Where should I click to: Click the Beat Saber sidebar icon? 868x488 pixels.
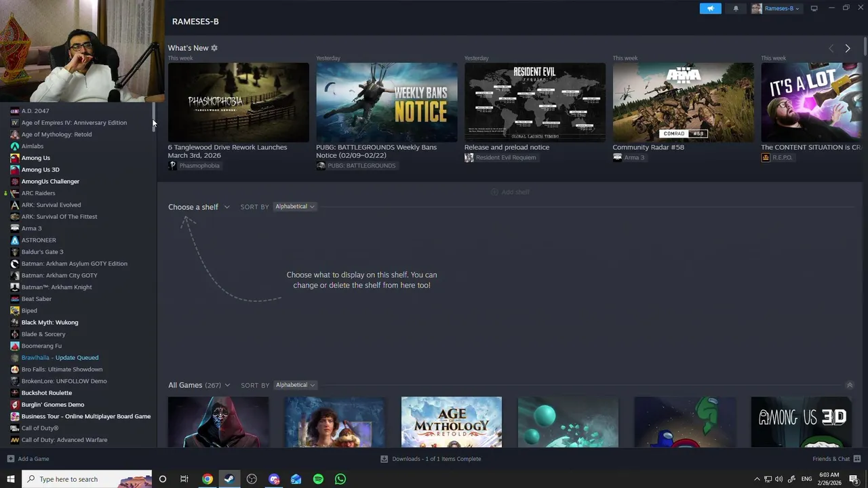[15, 299]
